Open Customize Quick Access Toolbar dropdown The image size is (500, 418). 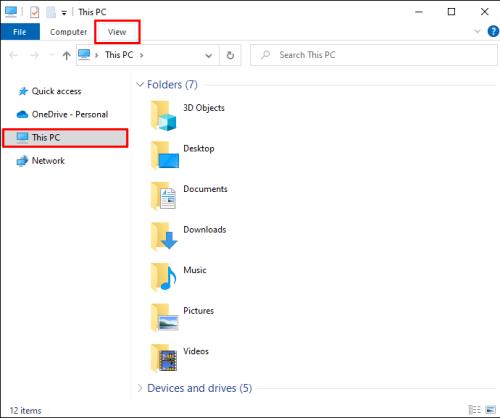pos(64,13)
